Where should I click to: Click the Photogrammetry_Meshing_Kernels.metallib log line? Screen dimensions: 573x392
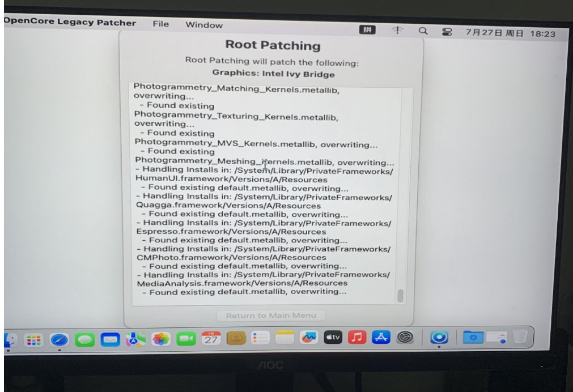coord(265,161)
